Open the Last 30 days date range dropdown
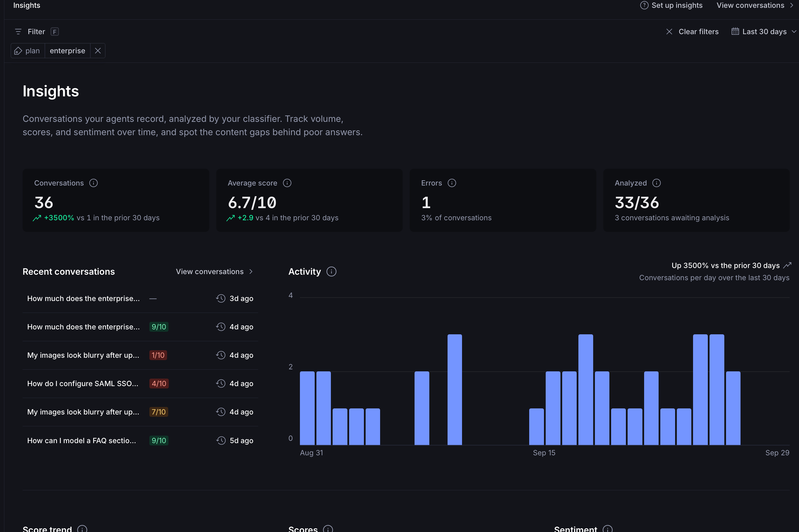This screenshot has height=532, width=799. [x=764, y=32]
